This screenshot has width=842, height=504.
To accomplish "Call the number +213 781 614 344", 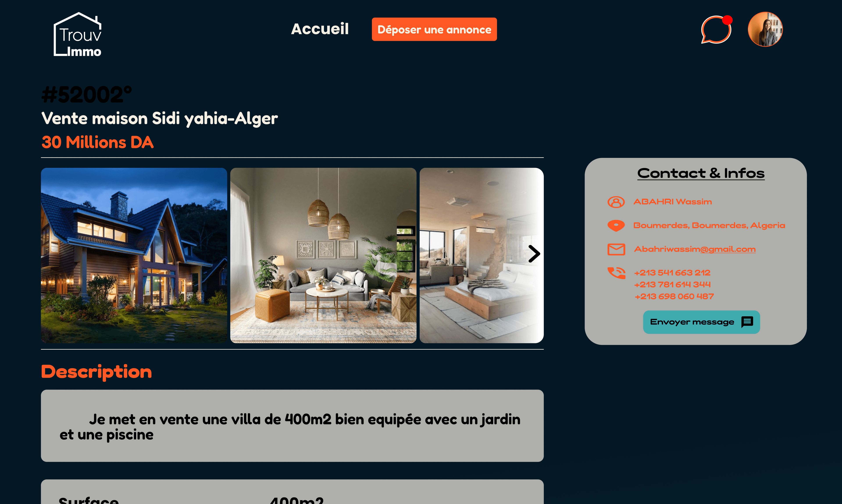I will pos(672,285).
